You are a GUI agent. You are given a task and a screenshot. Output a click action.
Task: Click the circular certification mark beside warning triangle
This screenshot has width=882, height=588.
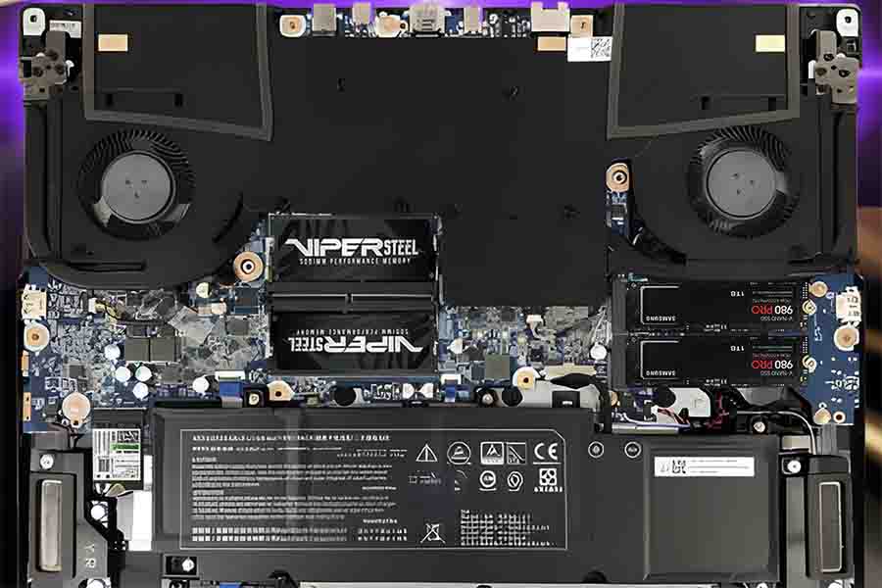[458, 452]
